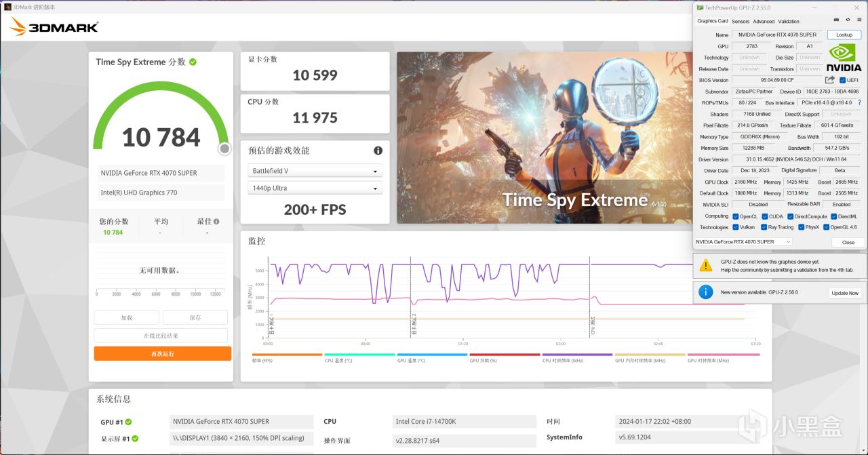
Task: Toggle the Ray Tracing checkbox
Action: pos(765,227)
